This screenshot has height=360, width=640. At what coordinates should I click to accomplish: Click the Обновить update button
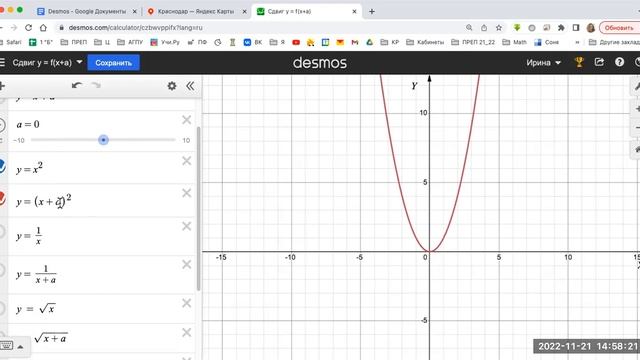pyautogui.click(x=619, y=28)
